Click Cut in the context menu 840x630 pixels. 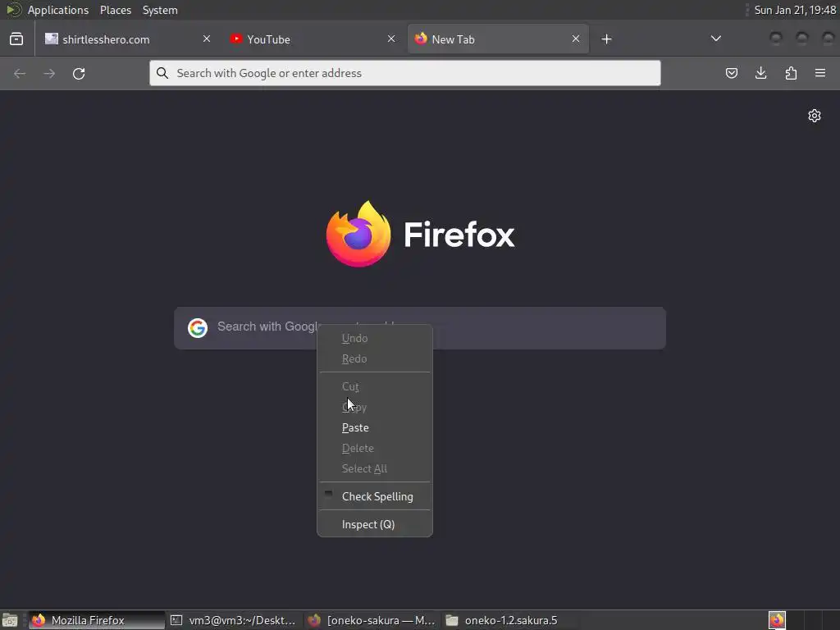(375, 387)
